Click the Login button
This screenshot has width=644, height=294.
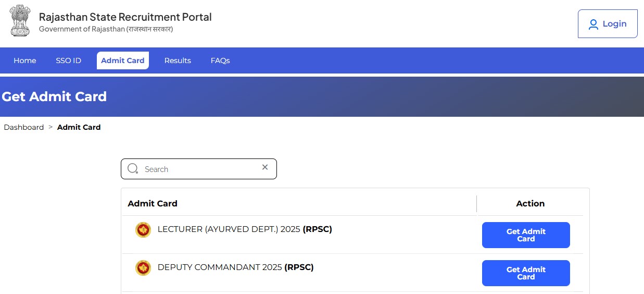[x=608, y=24]
